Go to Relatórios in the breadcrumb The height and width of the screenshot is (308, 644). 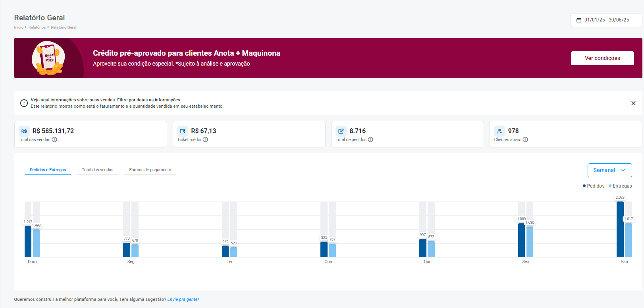[37, 27]
